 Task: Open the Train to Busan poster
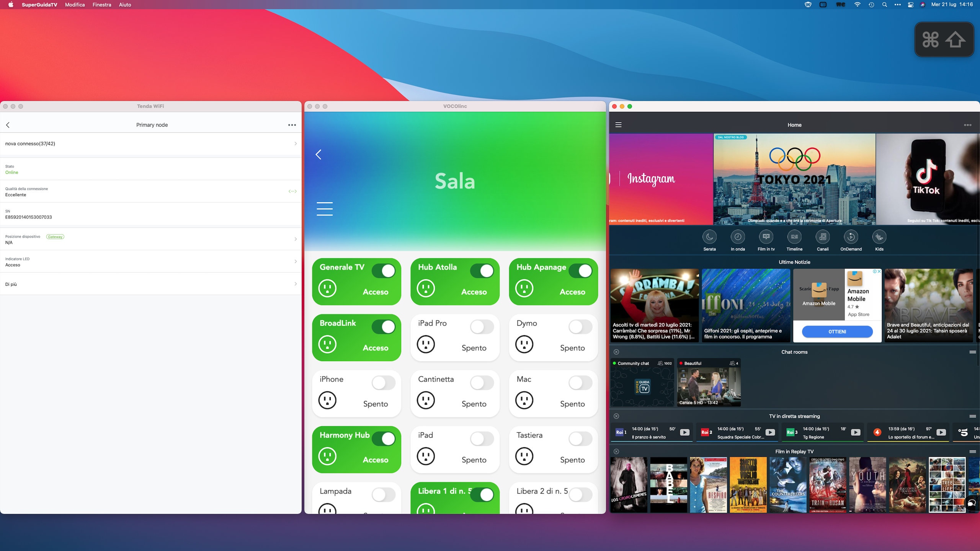pos(828,485)
